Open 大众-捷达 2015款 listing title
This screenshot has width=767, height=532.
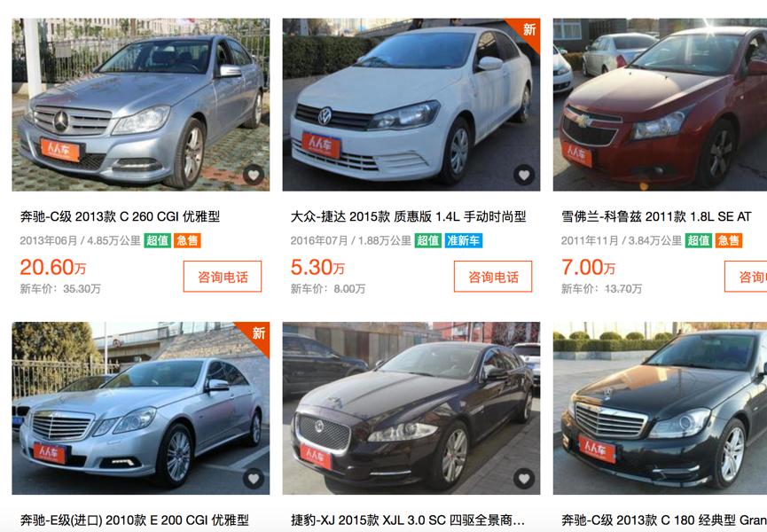tap(409, 216)
